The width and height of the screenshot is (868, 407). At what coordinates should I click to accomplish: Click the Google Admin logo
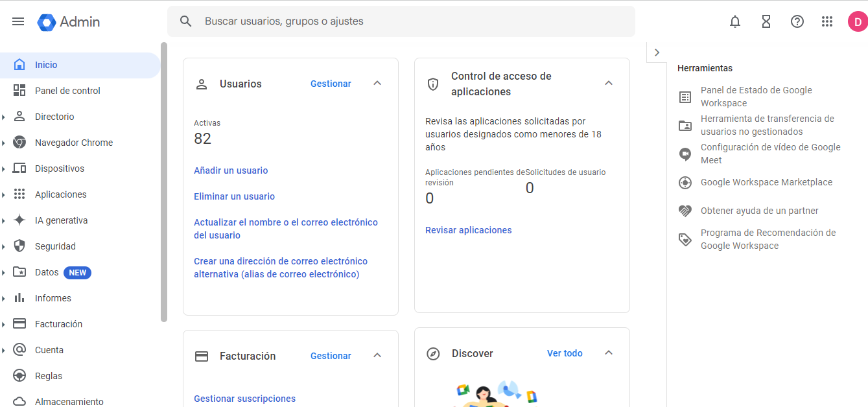(x=69, y=21)
